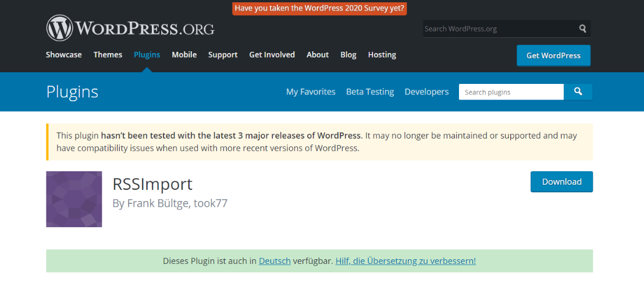644x282 pixels.
Task: Click the Get WordPress button
Action: point(554,55)
